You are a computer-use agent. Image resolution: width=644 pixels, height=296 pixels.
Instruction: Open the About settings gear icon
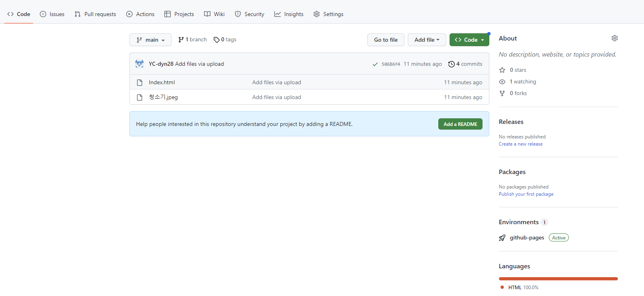pyautogui.click(x=615, y=38)
